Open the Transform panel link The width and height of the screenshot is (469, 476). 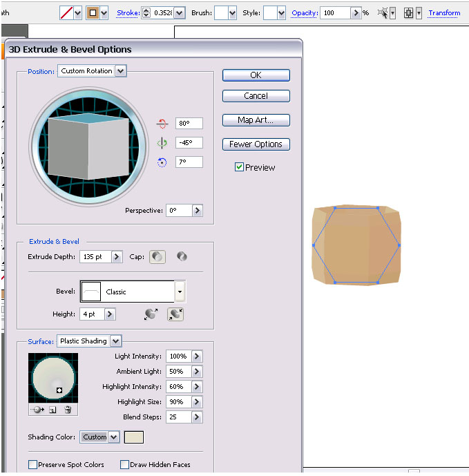coord(444,13)
